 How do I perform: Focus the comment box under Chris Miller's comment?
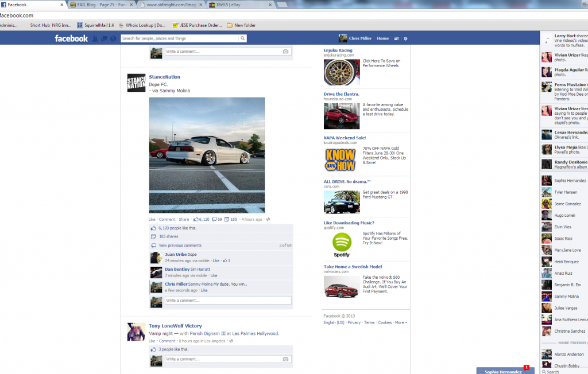click(x=228, y=301)
